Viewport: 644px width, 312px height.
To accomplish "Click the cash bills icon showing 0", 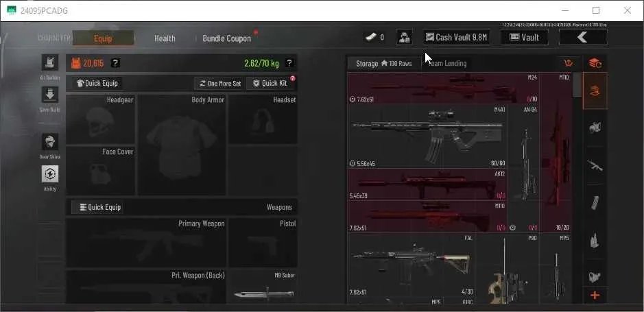I will (370, 37).
